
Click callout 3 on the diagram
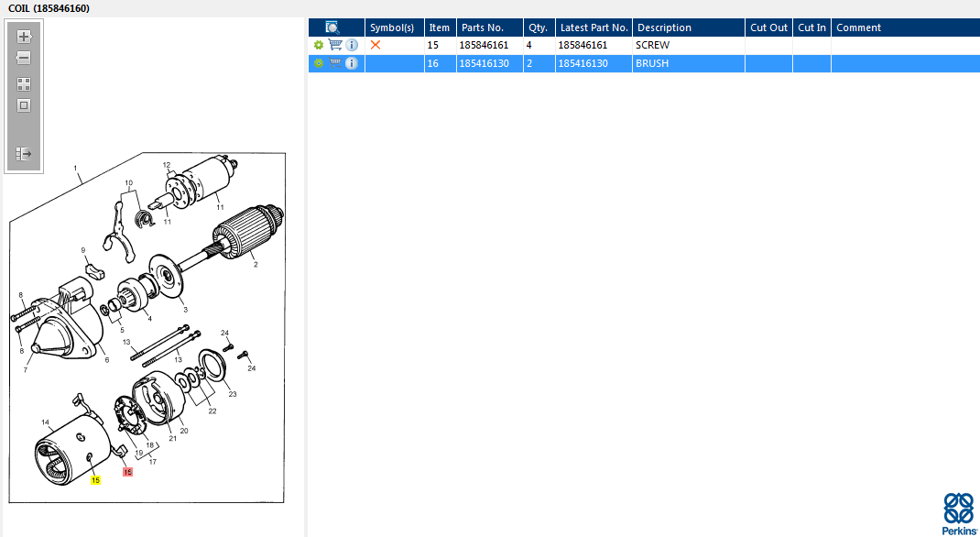pyautogui.click(x=185, y=310)
